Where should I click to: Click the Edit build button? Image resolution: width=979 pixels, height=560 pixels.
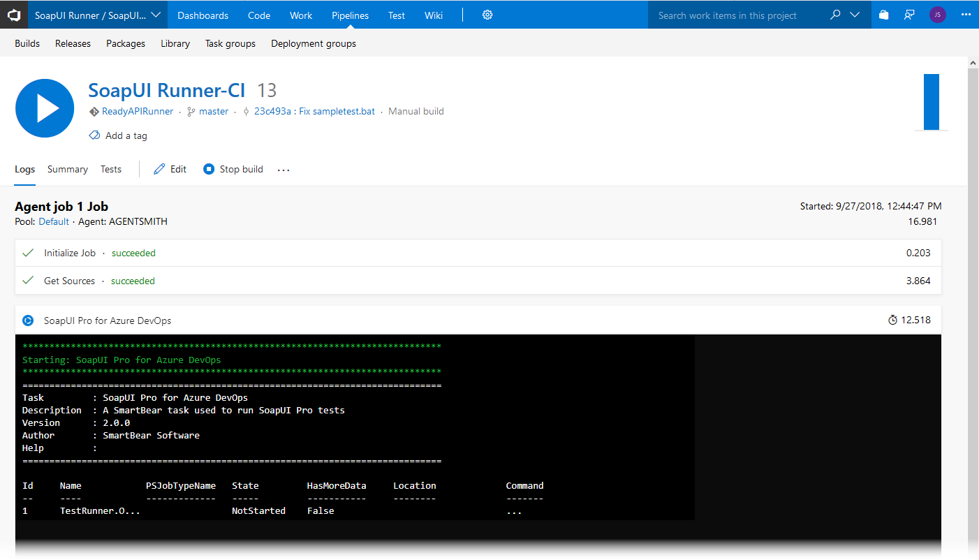click(x=170, y=169)
